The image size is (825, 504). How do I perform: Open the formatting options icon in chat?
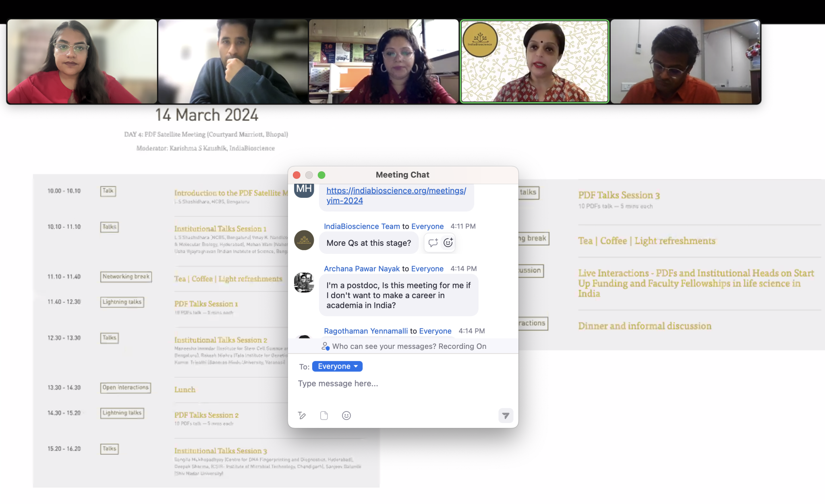[x=302, y=415]
